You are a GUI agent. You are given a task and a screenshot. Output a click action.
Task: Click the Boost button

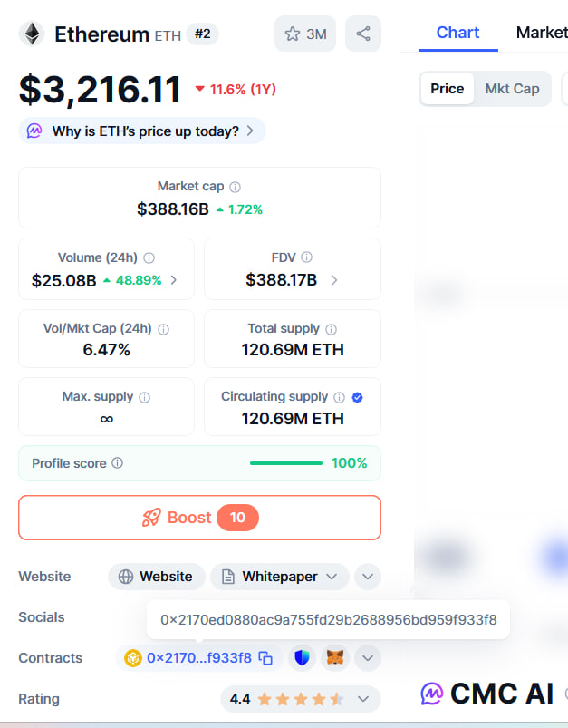pos(199,517)
